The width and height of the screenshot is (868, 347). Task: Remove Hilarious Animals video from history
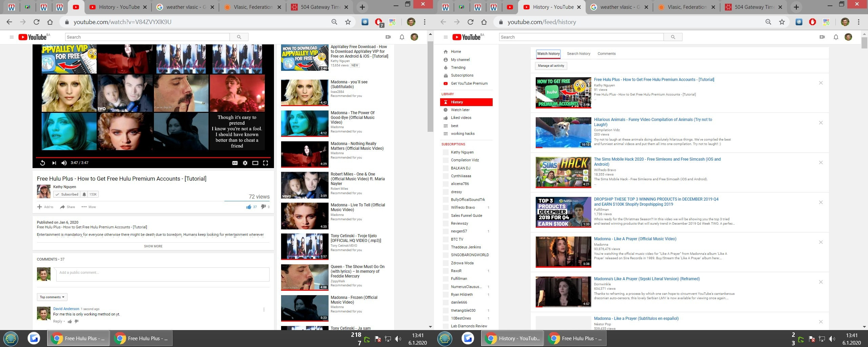(x=821, y=123)
